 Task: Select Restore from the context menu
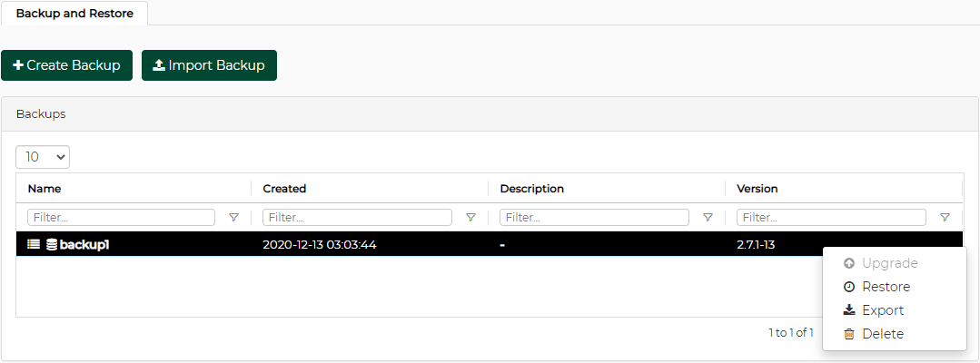(886, 287)
